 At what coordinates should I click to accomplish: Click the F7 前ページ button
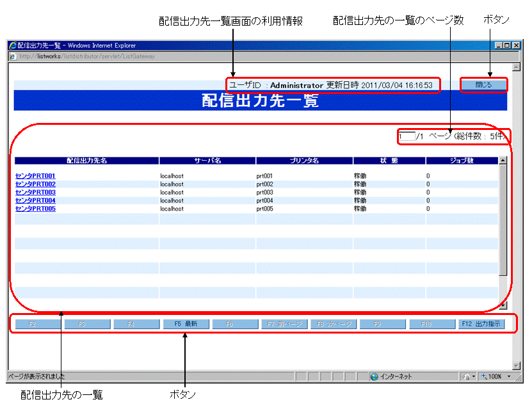tap(284, 324)
